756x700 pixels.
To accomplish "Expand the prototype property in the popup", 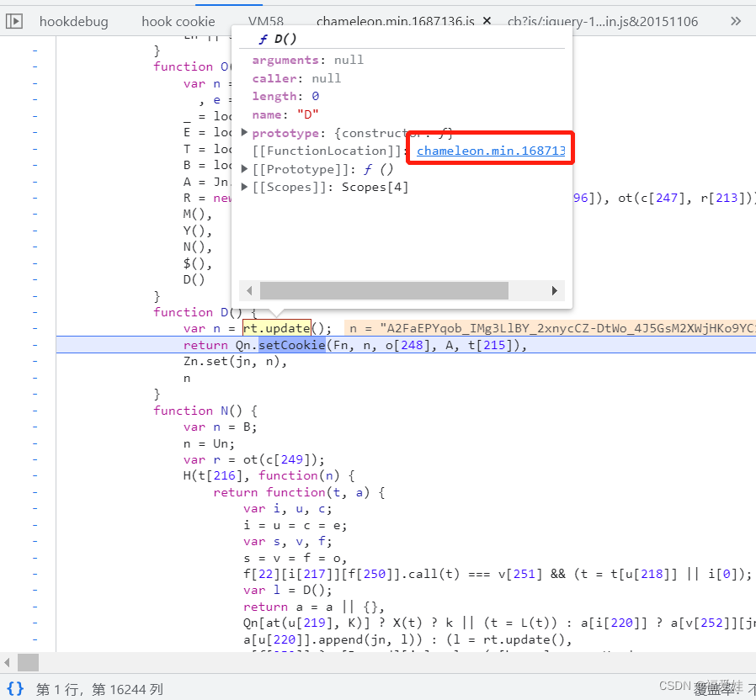I will pos(243,132).
